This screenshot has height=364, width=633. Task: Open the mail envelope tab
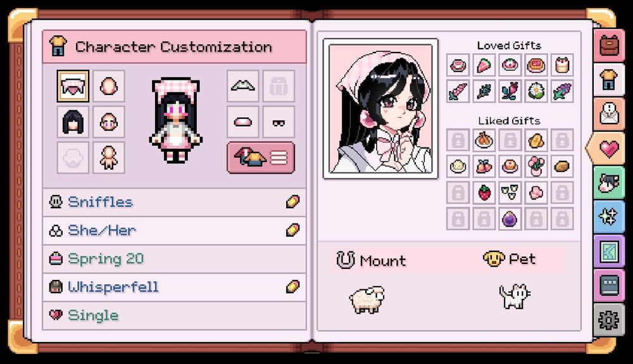[x=609, y=114]
